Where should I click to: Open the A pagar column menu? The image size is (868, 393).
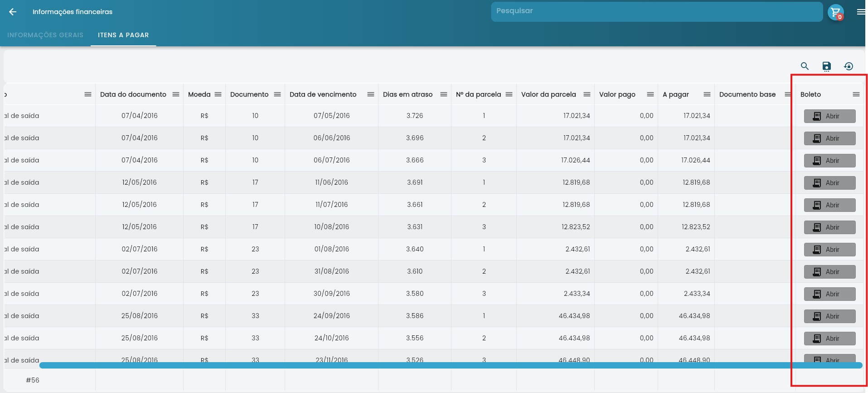click(707, 94)
